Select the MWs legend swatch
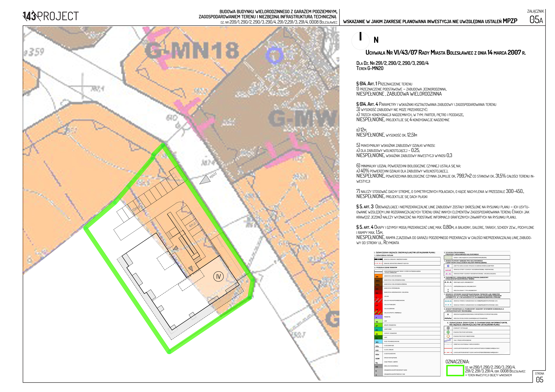Viewport: 555px width, 392px height. click(379, 284)
